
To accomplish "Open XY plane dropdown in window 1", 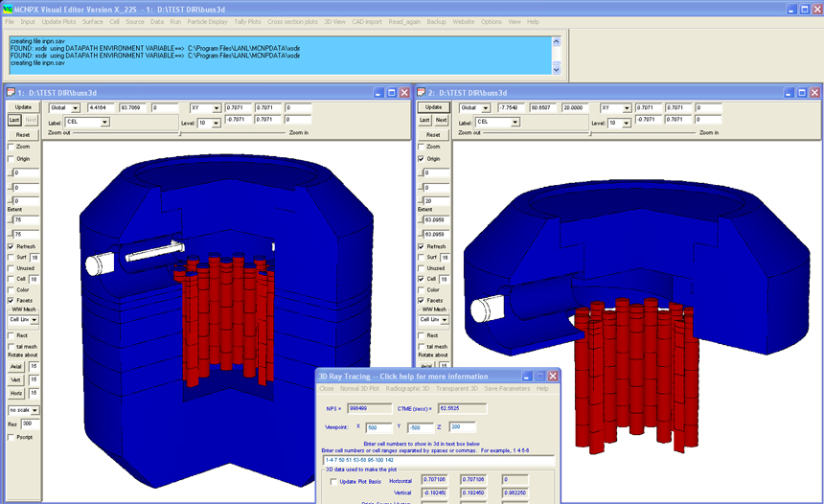I will pyautogui.click(x=216, y=108).
